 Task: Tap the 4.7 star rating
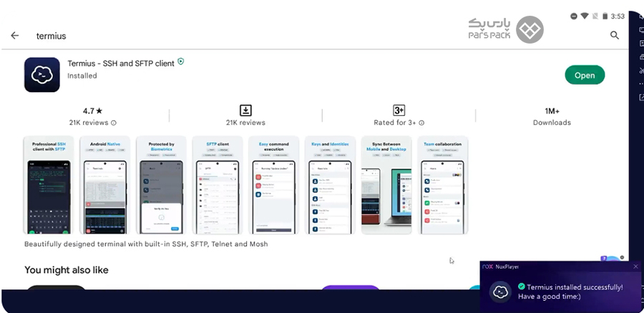[93, 111]
